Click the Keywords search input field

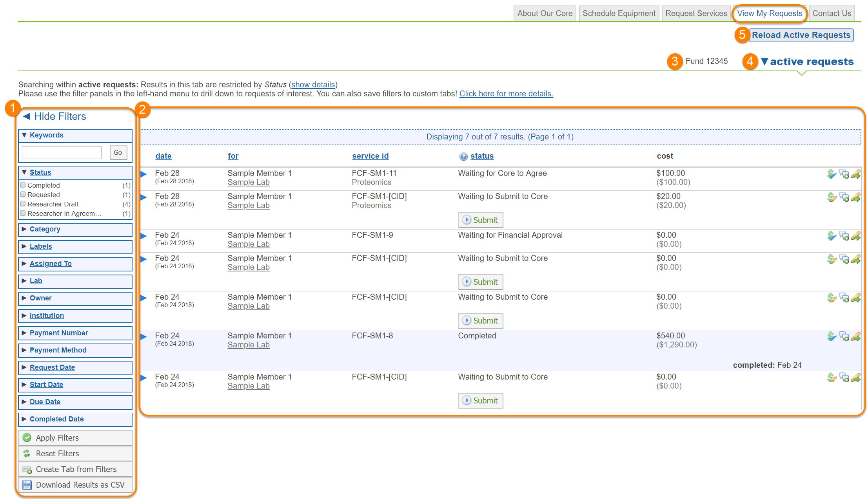click(x=62, y=152)
